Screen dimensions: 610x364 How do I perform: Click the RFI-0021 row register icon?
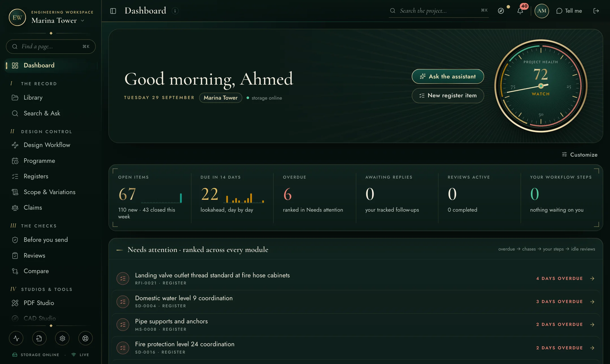[x=123, y=279]
